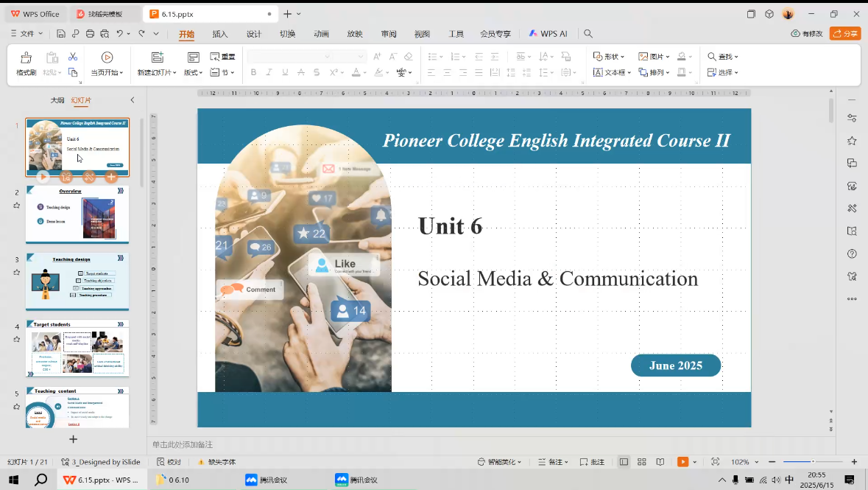Expand the Shapes (形状) dropdown
Viewport: 868px width, 490px height.
(609, 57)
